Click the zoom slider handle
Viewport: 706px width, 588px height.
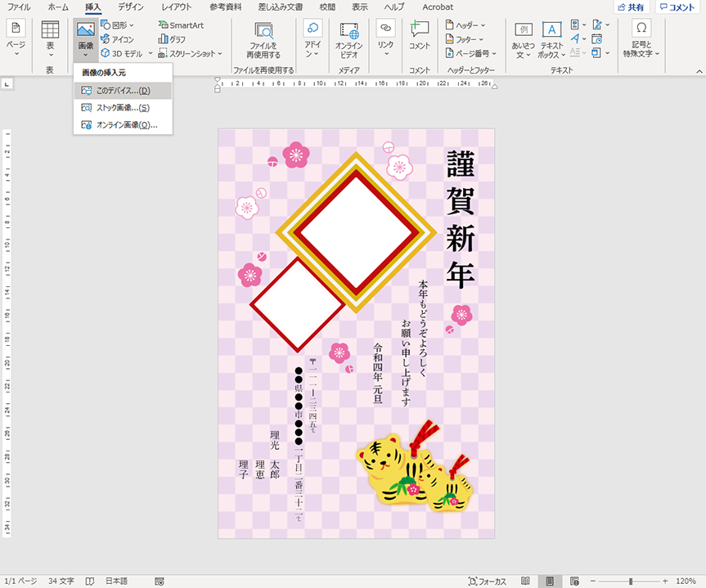pyautogui.click(x=631, y=581)
